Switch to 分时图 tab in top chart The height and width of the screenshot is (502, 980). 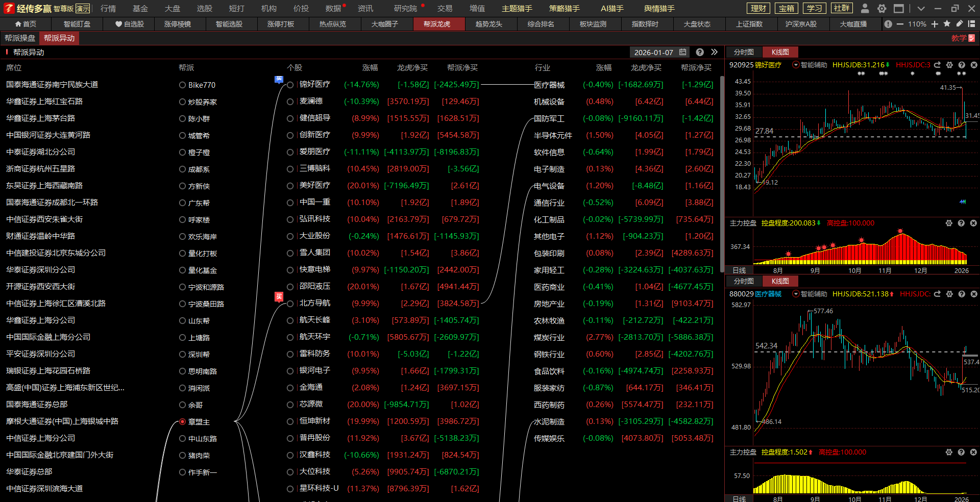(743, 52)
